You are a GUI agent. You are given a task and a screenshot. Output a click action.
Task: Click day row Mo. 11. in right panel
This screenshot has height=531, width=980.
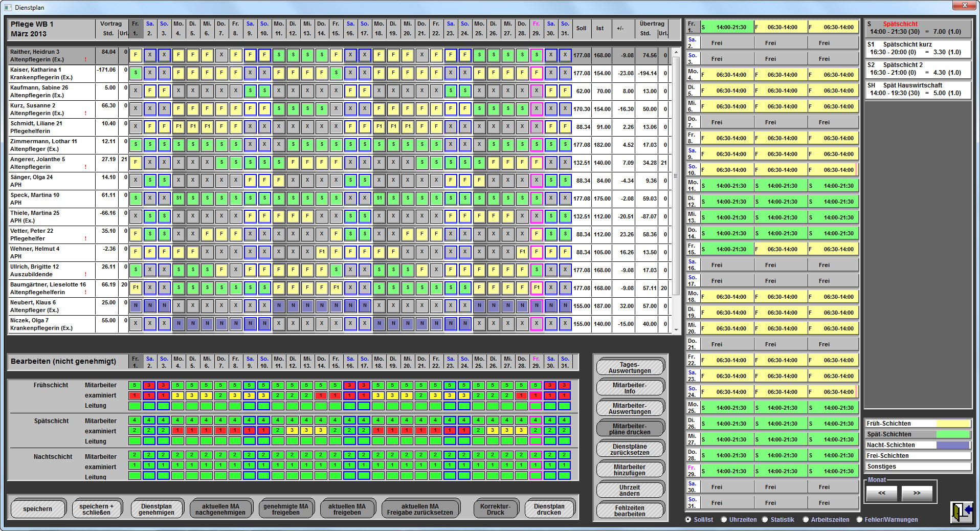coord(772,186)
